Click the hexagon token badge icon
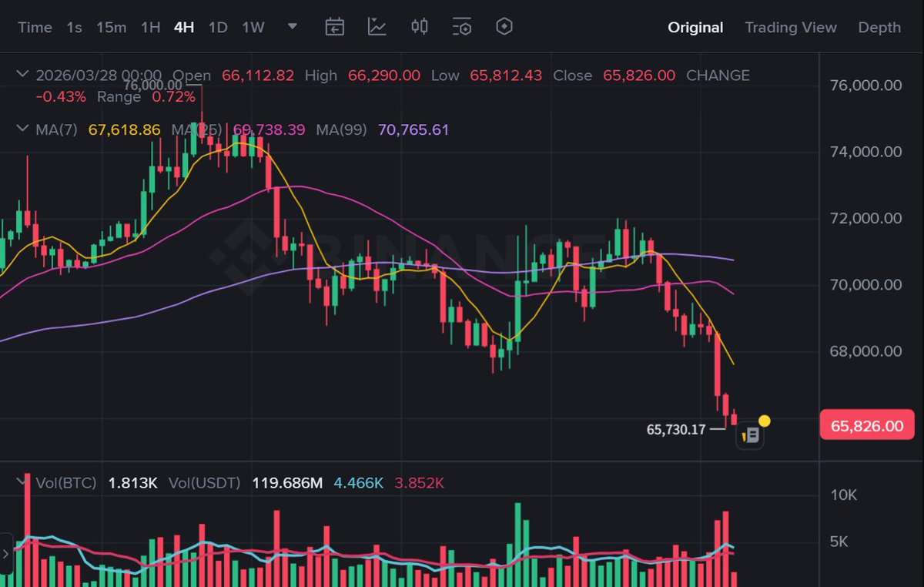Screen dimensions: 924x587 point(504,26)
